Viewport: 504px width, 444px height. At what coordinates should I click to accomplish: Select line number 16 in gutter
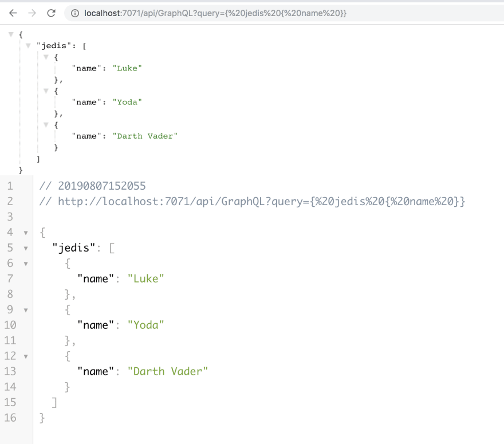(x=10, y=418)
